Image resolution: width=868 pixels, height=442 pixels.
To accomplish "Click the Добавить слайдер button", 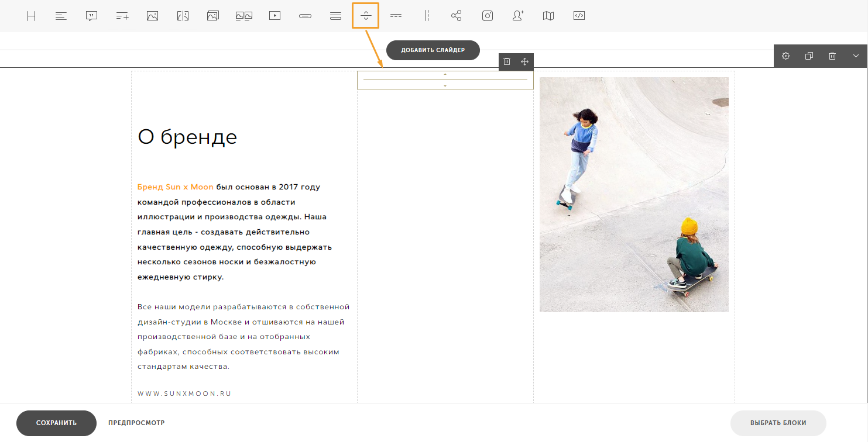I will pyautogui.click(x=433, y=50).
